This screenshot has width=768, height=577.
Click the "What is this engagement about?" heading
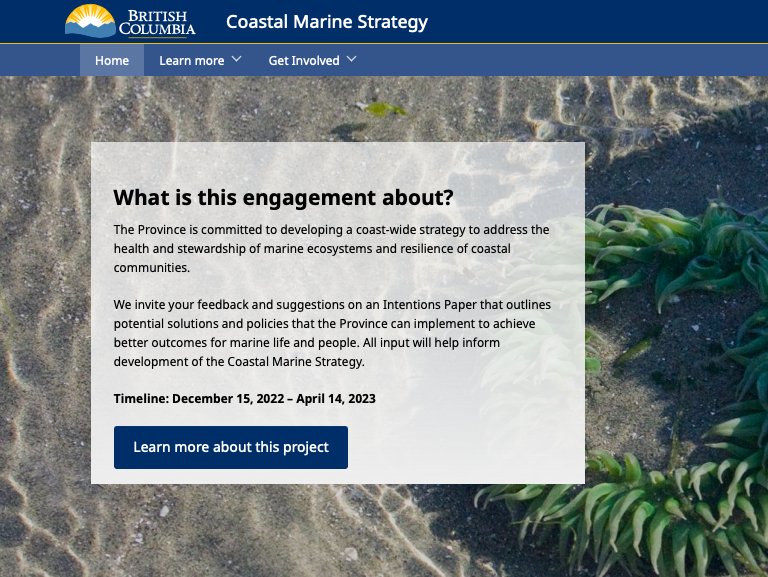point(283,197)
